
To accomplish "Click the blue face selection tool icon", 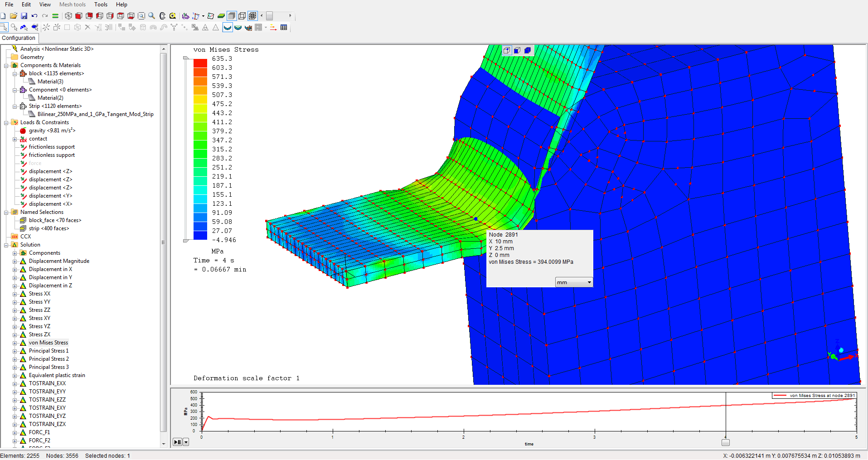I will [x=24, y=27].
